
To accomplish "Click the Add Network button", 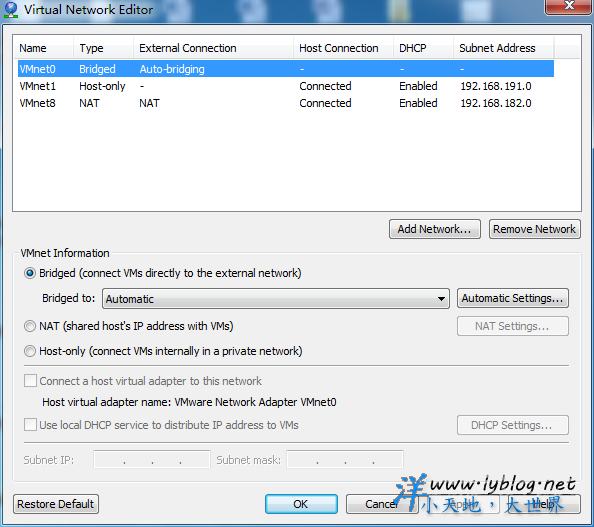I will [435, 229].
